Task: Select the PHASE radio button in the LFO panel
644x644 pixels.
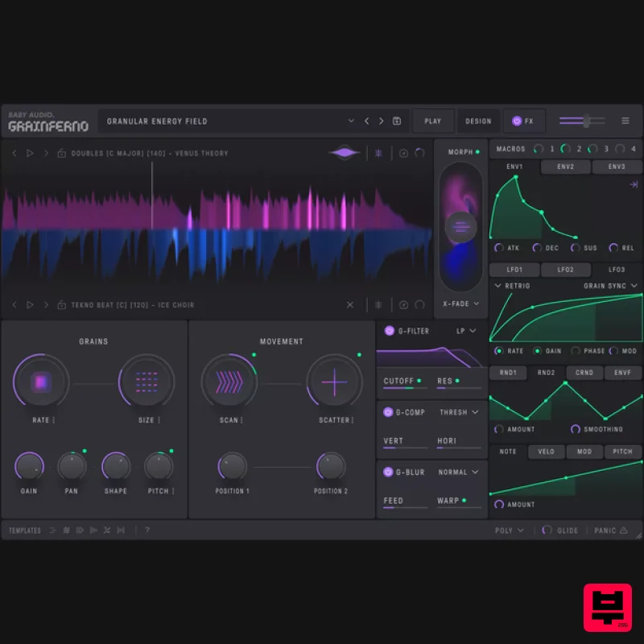Action: (x=577, y=351)
